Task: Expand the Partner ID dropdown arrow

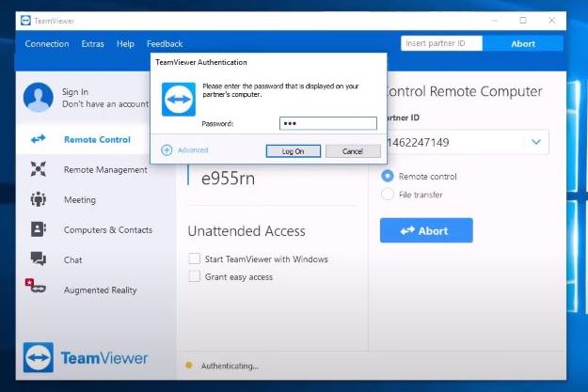Action: click(x=536, y=142)
